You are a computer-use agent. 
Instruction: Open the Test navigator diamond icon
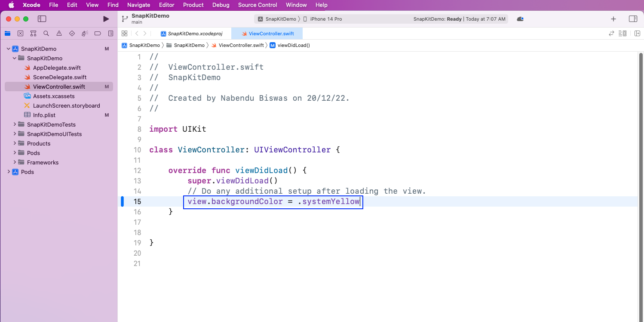[72, 33]
